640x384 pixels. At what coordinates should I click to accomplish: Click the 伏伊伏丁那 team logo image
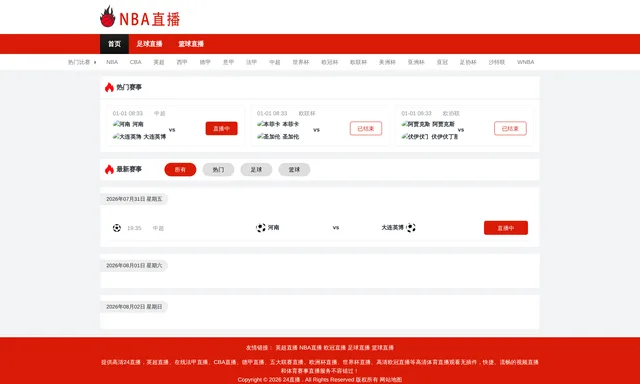click(415, 137)
